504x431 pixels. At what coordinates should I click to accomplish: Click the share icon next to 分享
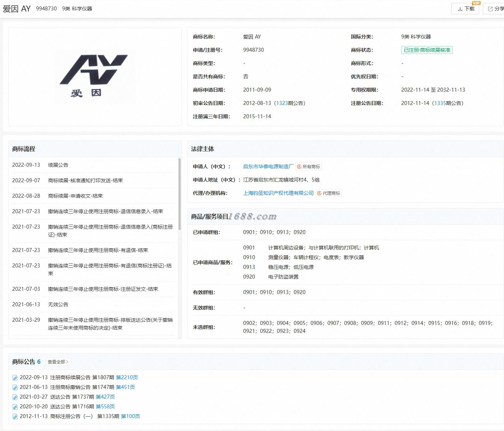(x=490, y=9)
